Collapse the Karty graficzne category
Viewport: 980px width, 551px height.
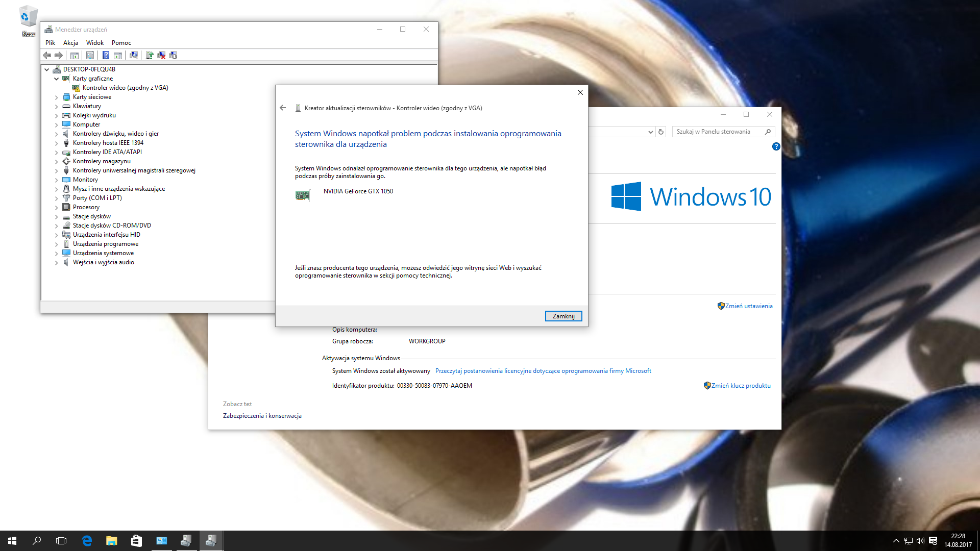coord(56,79)
